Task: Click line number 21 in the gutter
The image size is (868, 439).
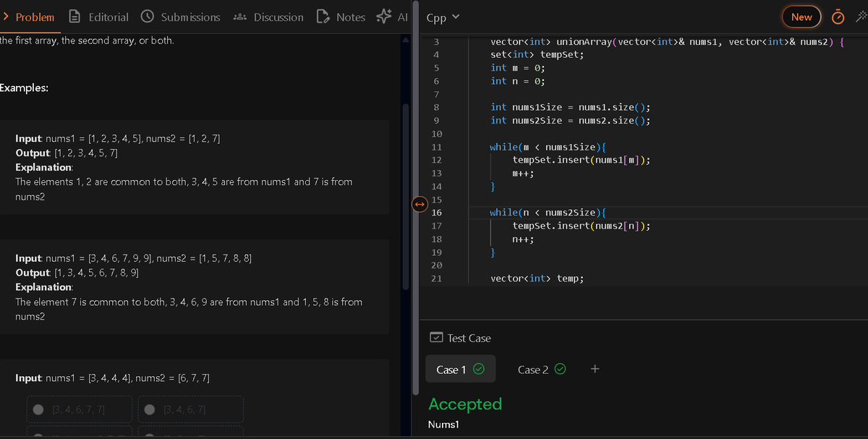Action: (436, 278)
